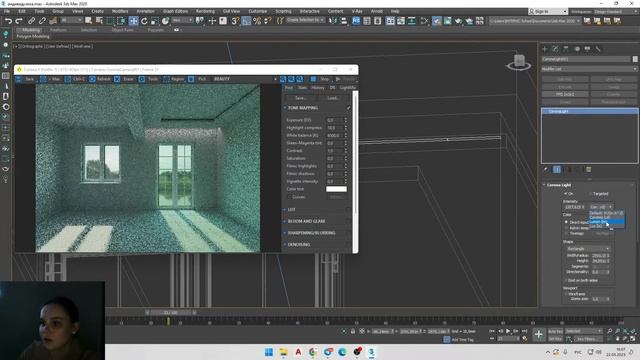The image size is (640, 360).
Task: Open the Create tab plus icon
Action: 544,49
